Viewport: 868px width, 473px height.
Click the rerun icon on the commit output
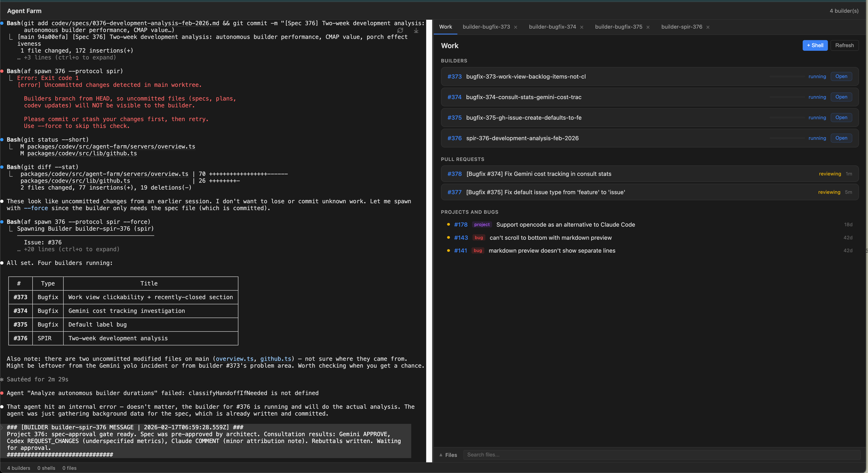(x=400, y=30)
